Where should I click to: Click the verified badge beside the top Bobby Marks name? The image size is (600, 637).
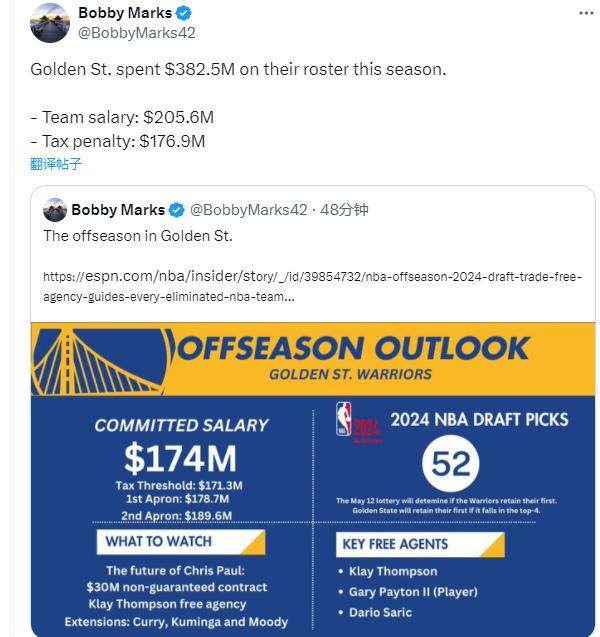[184, 13]
